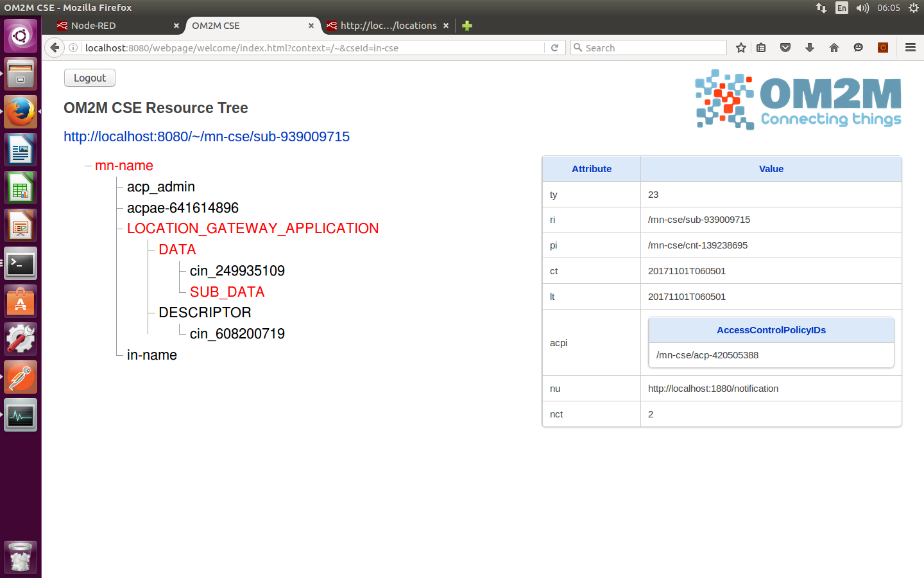Image resolution: width=924 pixels, height=578 pixels.
Task: Collapse the mn-name tree node
Action: pyautogui.click(x=88, y=166)
